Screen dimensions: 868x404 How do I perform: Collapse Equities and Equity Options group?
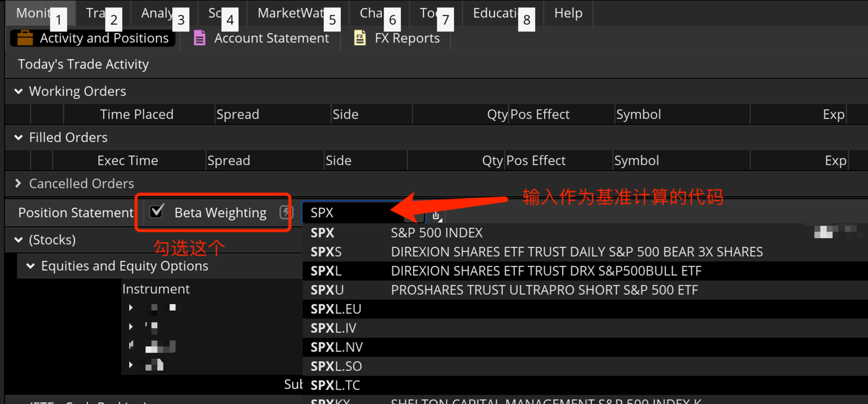tap(31, 266)
